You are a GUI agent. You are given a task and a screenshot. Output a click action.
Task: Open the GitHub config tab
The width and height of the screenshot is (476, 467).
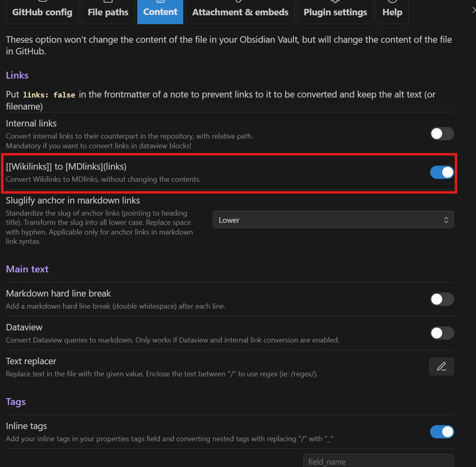(42, 12)
